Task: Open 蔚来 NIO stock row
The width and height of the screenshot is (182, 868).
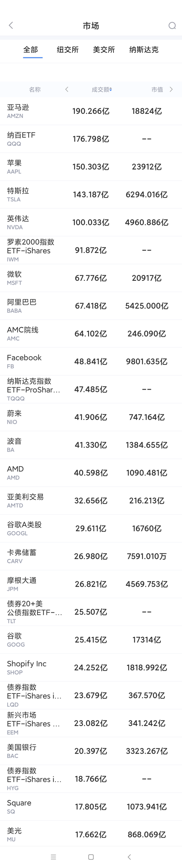Action: (x=91, y=417)
